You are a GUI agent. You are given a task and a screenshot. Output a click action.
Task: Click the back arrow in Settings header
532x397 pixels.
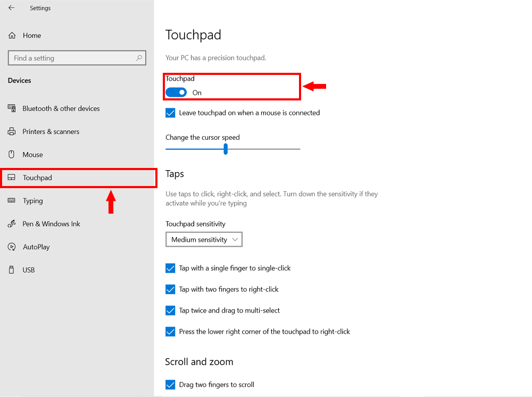point(11,8)
